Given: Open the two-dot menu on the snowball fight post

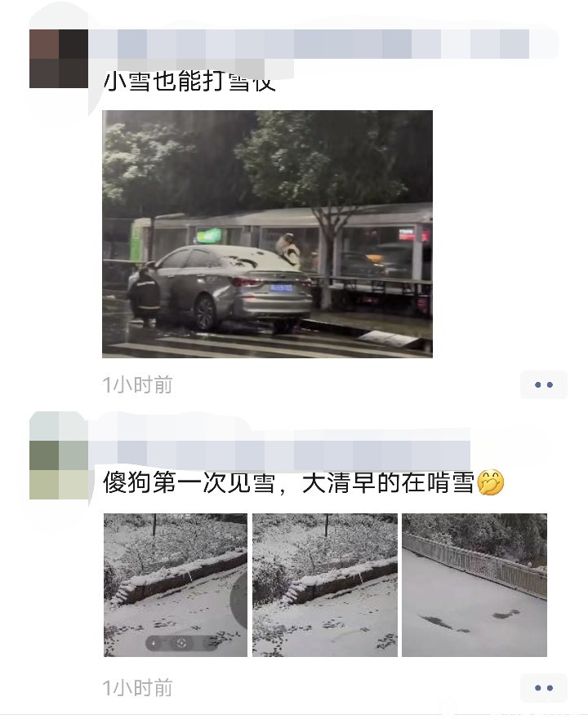Looking at the screenshot, I should click(543, 384).
